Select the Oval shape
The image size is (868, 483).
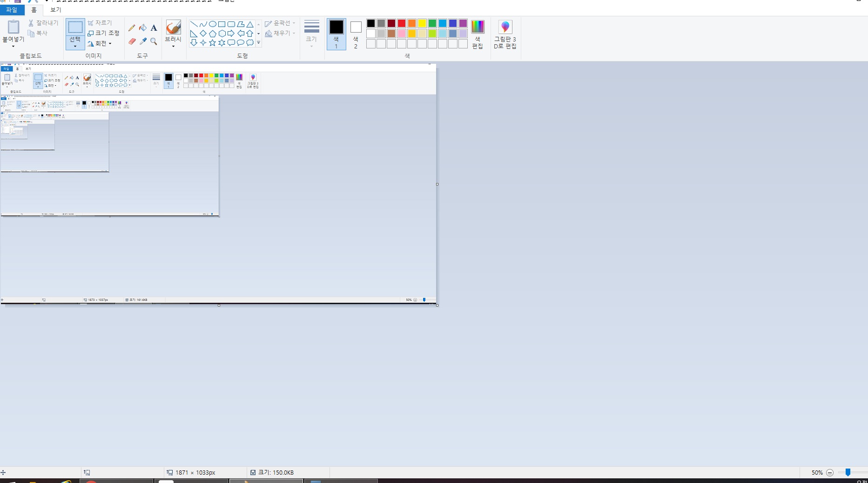coord(213,24)
